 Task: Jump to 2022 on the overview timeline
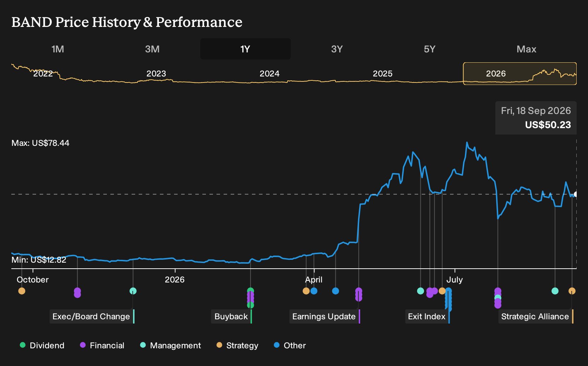point(43,74)
